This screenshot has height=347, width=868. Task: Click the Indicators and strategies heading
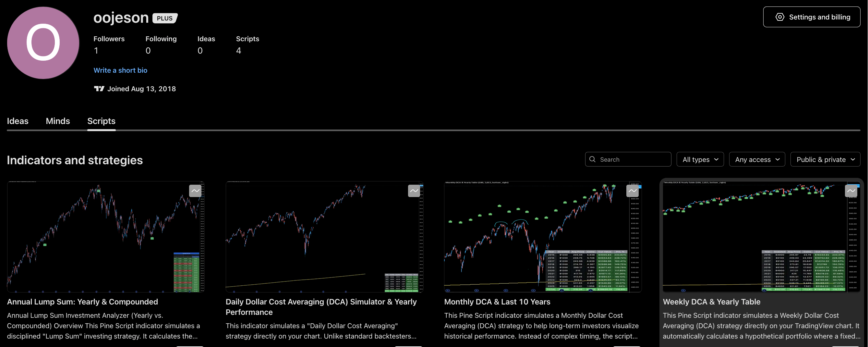pos(75,160)
